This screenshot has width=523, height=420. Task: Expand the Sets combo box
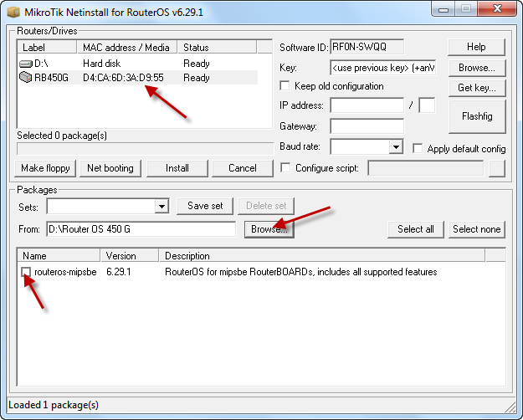click(162, 206)
